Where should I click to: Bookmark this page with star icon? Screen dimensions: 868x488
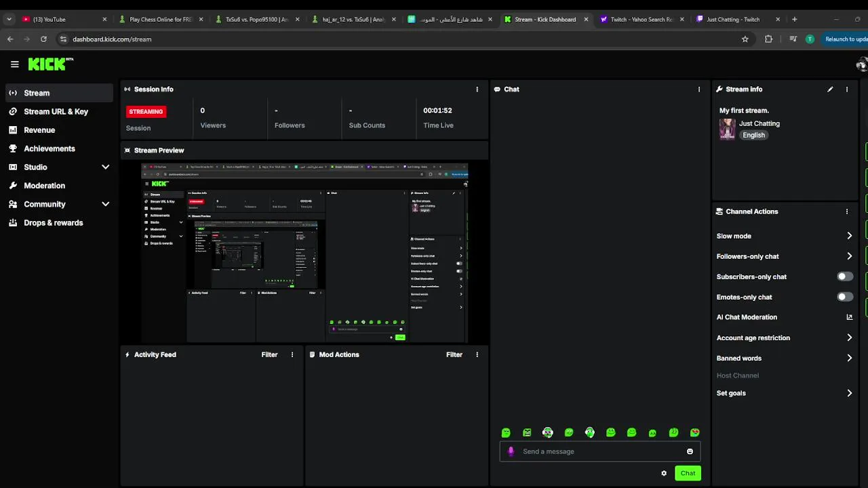[x=745, y=39]
